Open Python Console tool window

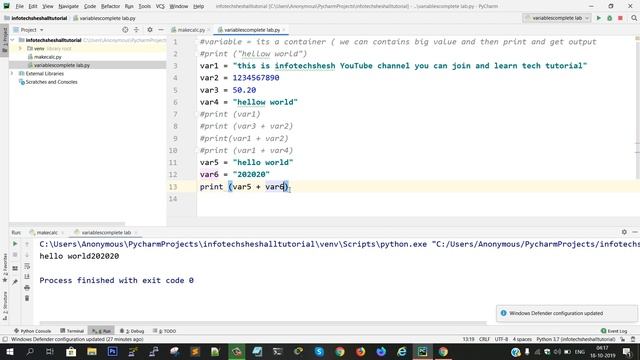pyautogui.click(x=33, y=331)
